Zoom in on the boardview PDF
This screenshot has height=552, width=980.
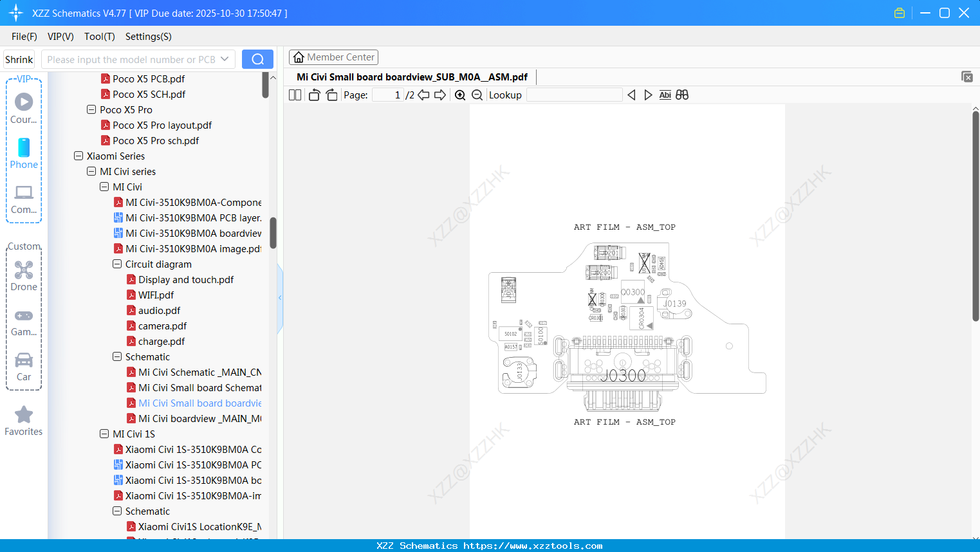click(460, 95)
